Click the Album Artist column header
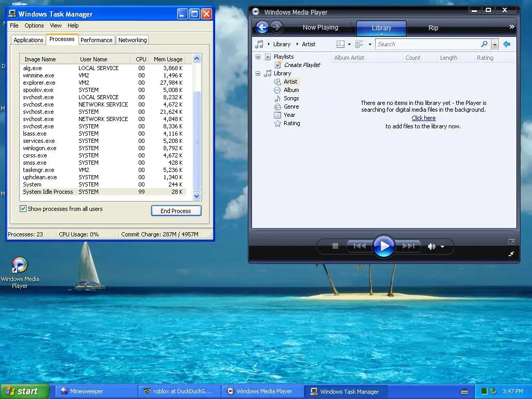The width and height of the screenshot is (532, 399). 367,58
